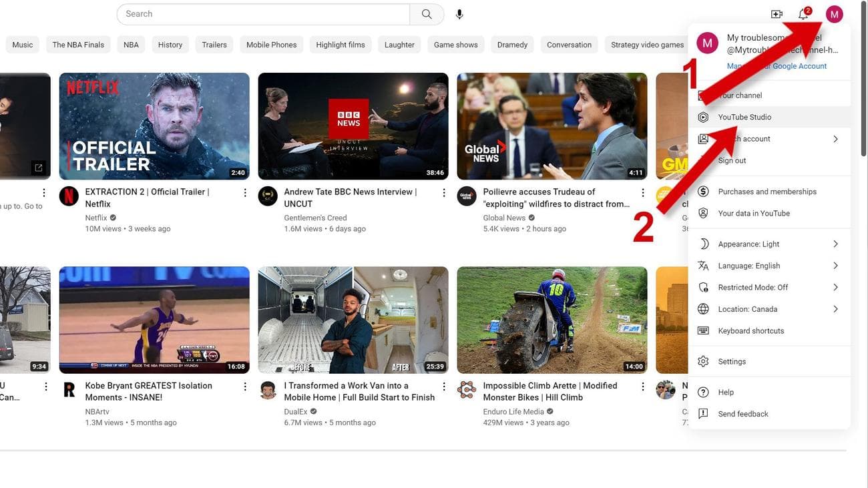Open Settings menu entry
Image resolution: width=868 pixels, height=488 pixels.
coord(769,362)
